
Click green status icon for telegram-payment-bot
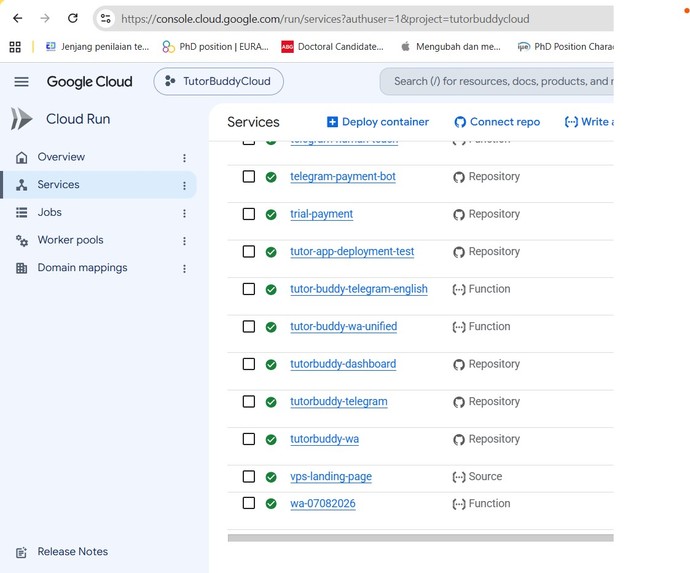[x=271, y=177]
